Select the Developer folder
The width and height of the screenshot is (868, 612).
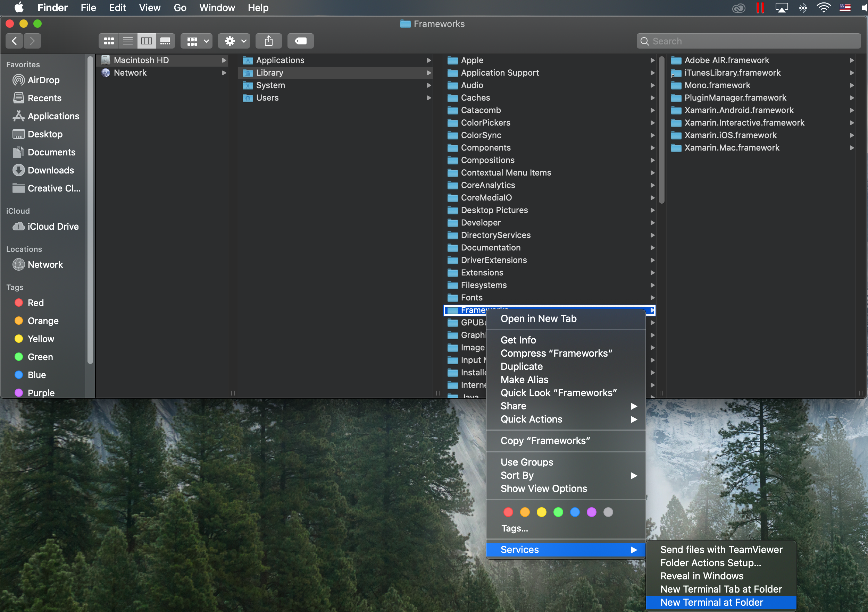550,222
